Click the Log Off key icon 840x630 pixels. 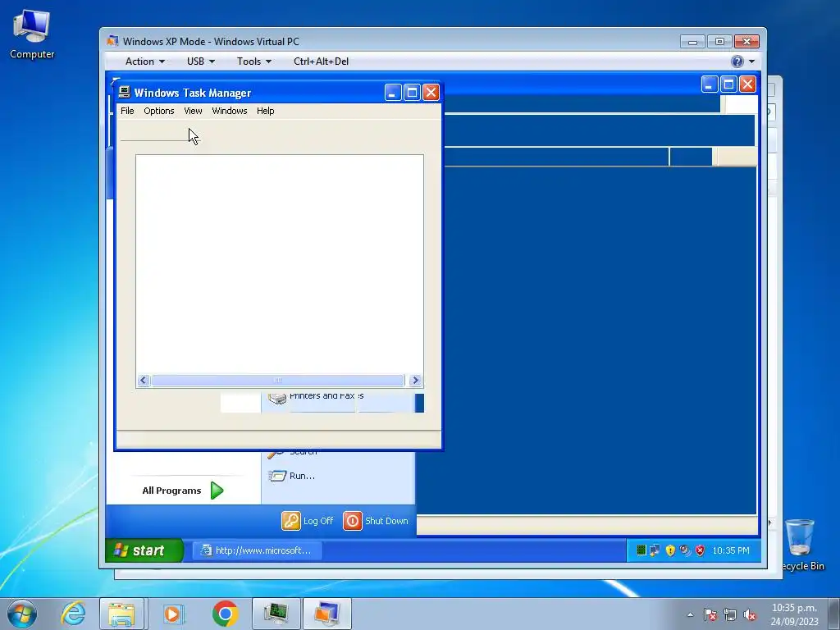(291, 521)
